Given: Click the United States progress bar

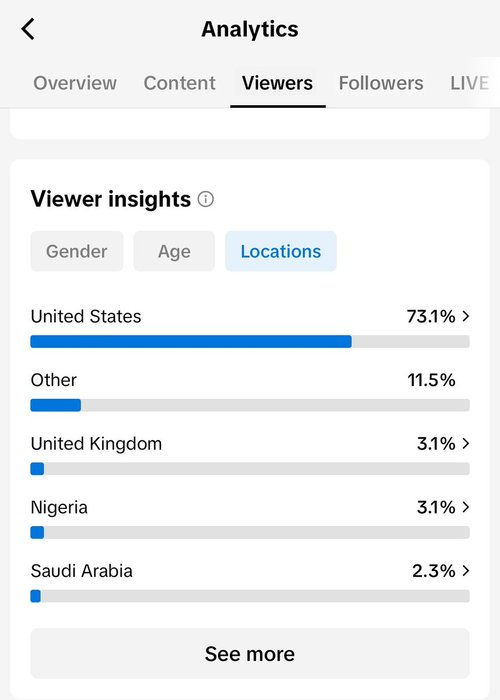Looking at the screenshot, I should [x=250, y=342].
